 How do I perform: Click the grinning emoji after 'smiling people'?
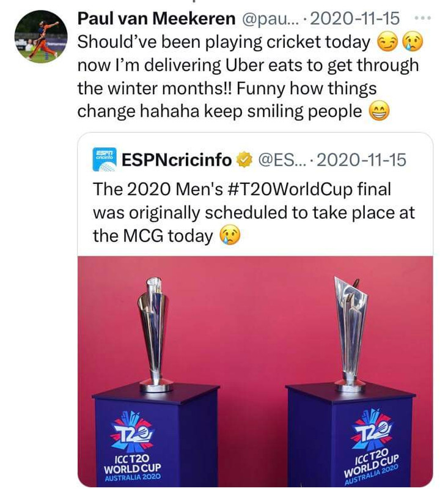pyautogui.click(x=379, y=111)
